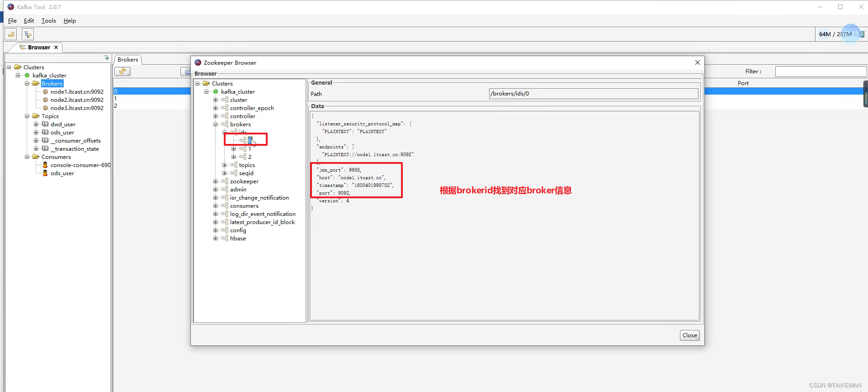Image resolution: width=868 pixels, height=392 pixels.
Task: Click the refresh icon in Brokers panel
Action: 123,71
